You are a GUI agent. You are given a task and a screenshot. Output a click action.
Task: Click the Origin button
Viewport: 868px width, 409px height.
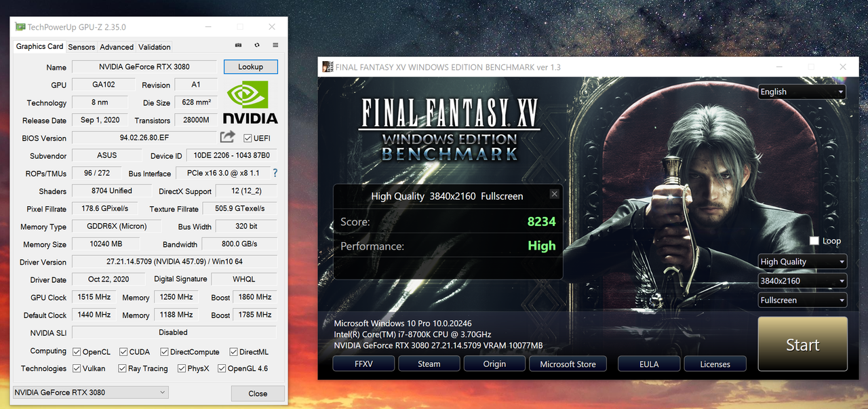(494, 364)
